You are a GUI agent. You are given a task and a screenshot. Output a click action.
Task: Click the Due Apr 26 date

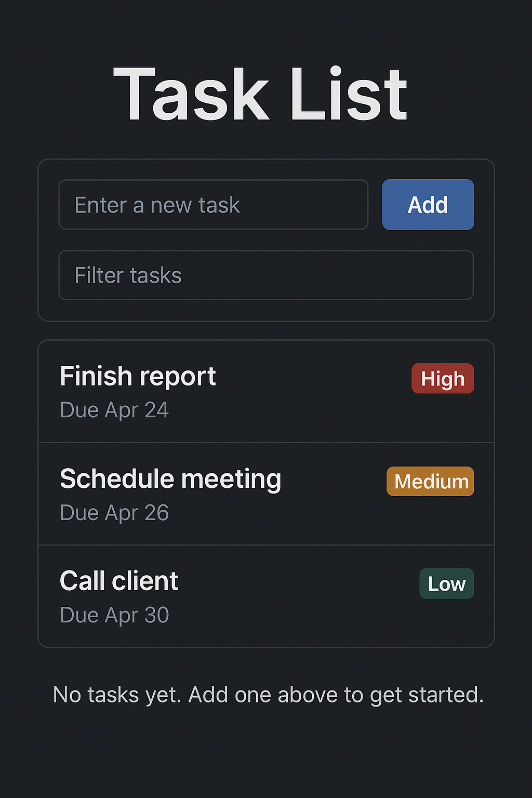click(114, 513)
